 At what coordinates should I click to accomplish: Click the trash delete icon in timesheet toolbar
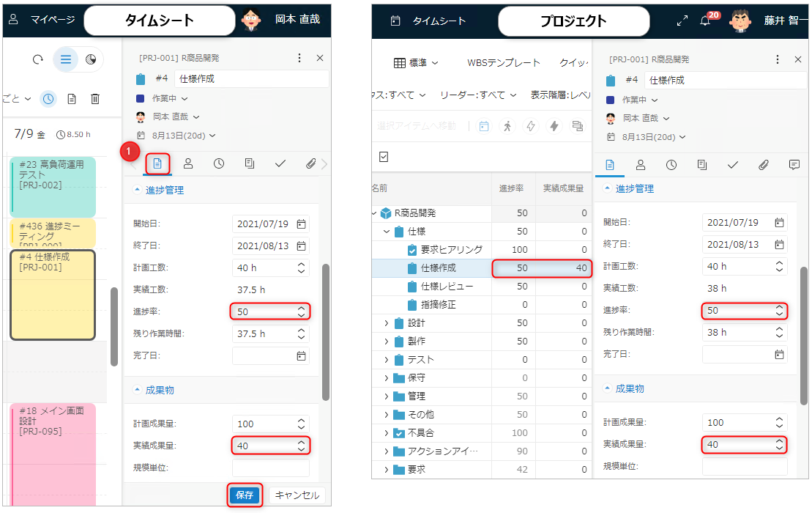(x=95, y=98)
